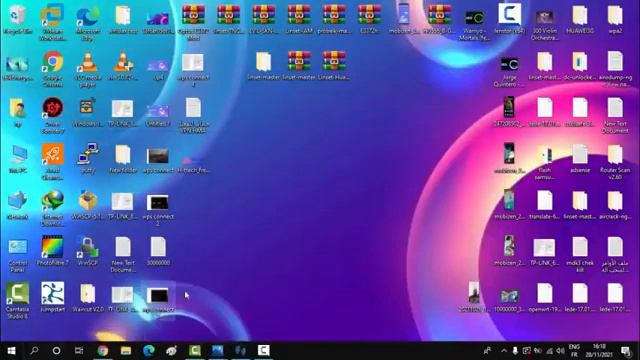640x360 pixels.
Task: Open Cortana circle on taskbar
Action: pyautogui.click(x=56, y=351)
